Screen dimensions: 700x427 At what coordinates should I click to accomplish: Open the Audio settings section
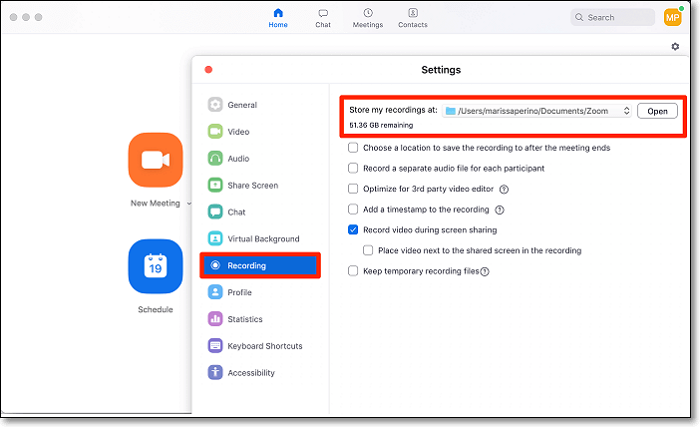click(240, 158)
